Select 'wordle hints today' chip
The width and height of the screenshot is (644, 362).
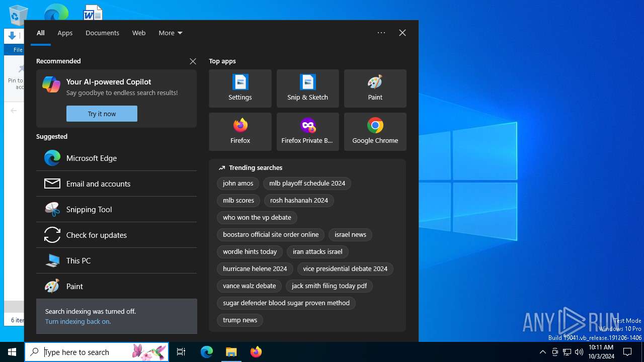(x=250, y=252)
